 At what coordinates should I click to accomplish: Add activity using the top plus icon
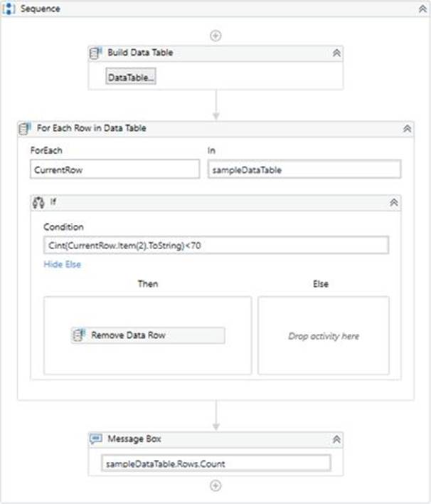pos(215,35)
